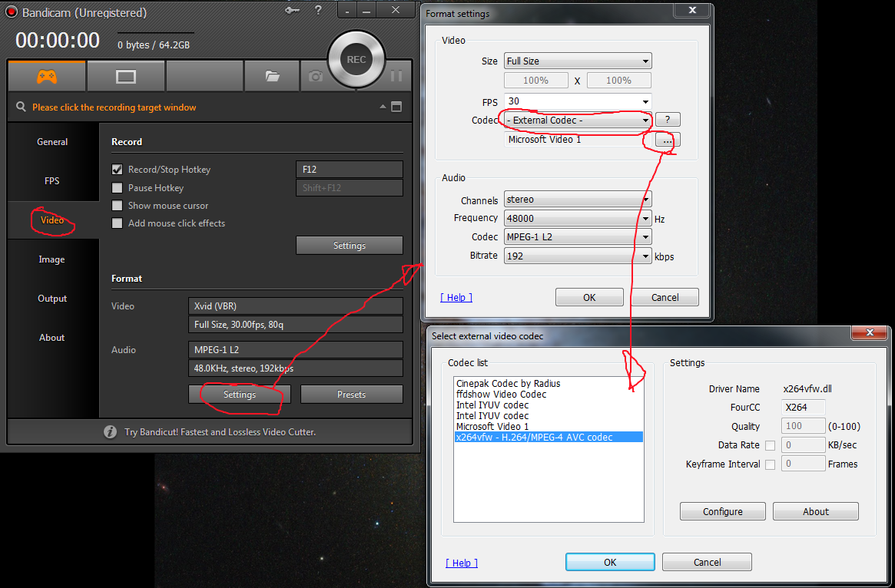The height and width of the screenshot is (588, 895).
Task: Click the camera screenshot icon
Action: pyautogui.click(x=315, y=76)
